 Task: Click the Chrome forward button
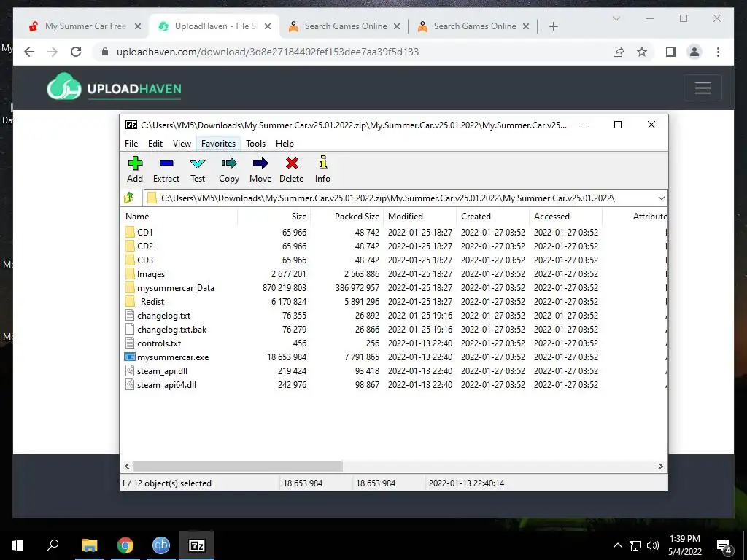tap(53, 52)
